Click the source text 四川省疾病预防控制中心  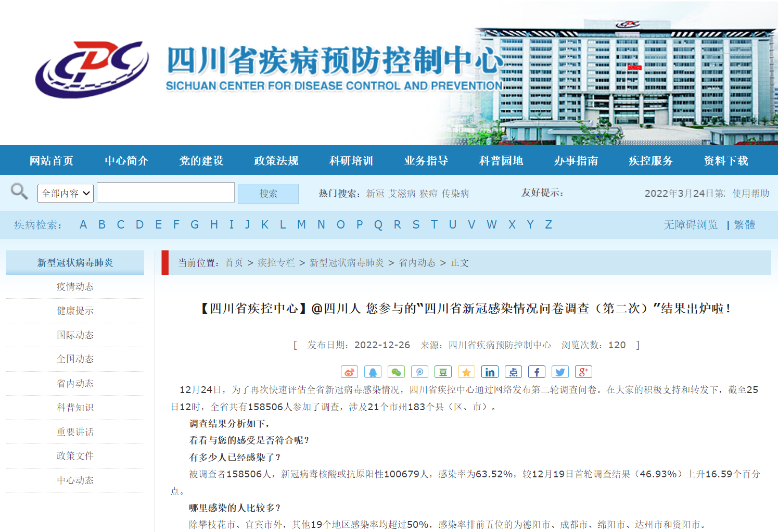click(x=500, y=345)
